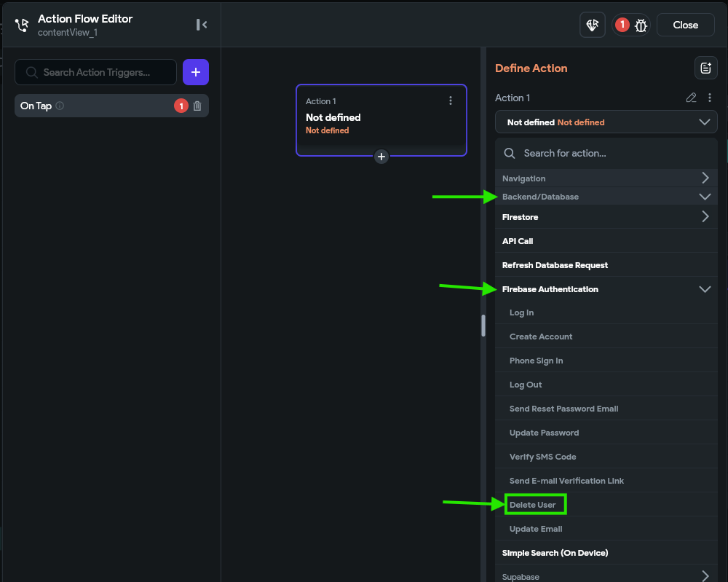Collapse the action triggers side panel
Image resolution: width=728 pixels, height=582 pixels.
(x=202, y=25)
